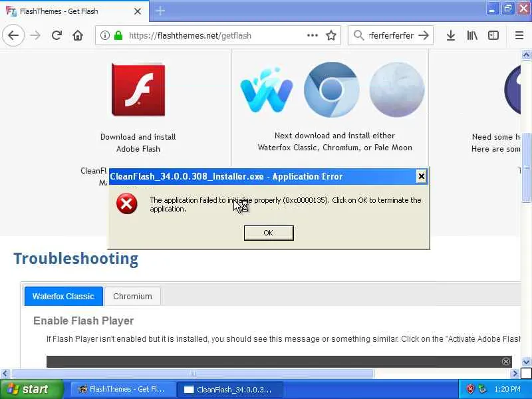Click 'Download and install Adobe Flash' text

click(x=138, y=142)
